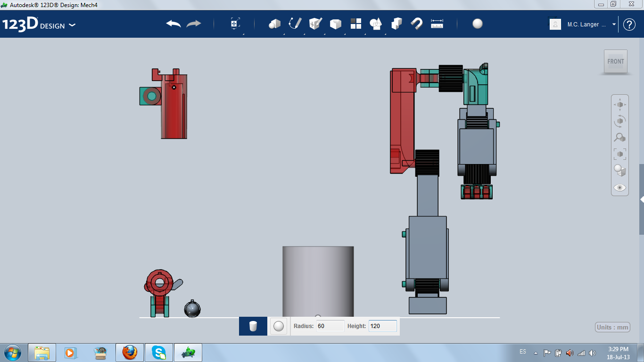
Task: Click the Action Center flag icon
Action: tap(547, 353)
